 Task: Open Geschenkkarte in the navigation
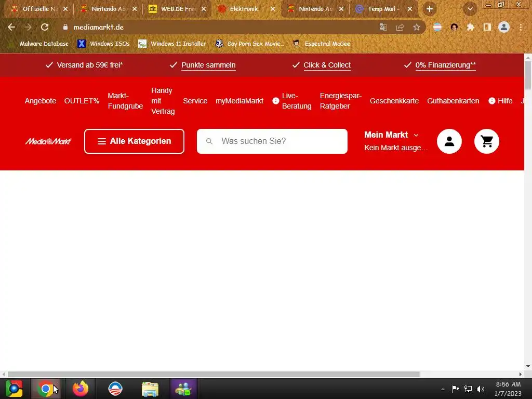tap(394, 101)
